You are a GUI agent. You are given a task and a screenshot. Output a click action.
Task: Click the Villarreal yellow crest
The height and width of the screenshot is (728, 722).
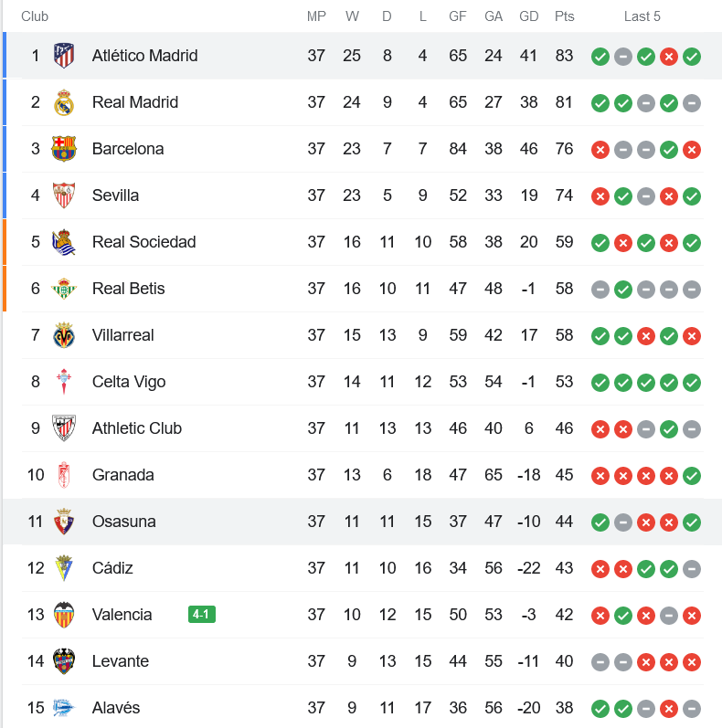(64, 335)
